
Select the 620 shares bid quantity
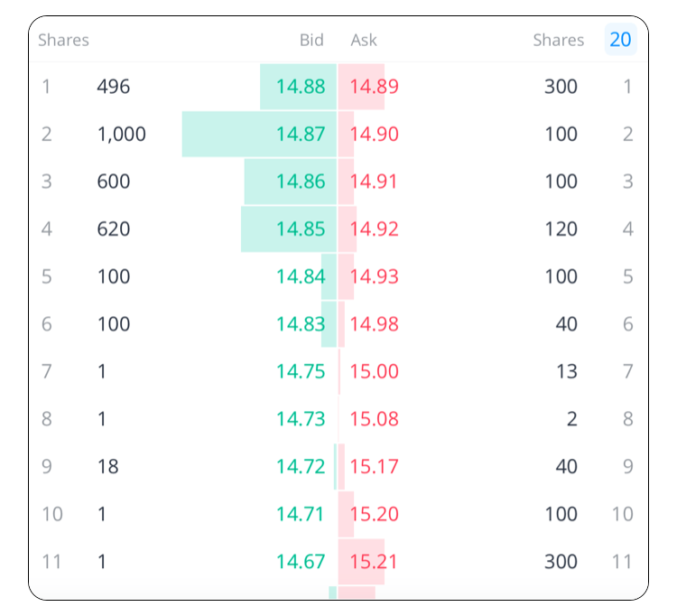pyautogui.click(x=114, y=229)
